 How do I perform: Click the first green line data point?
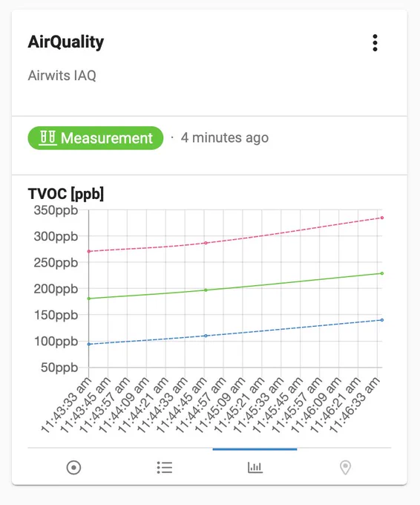click(x=89, y=299)
